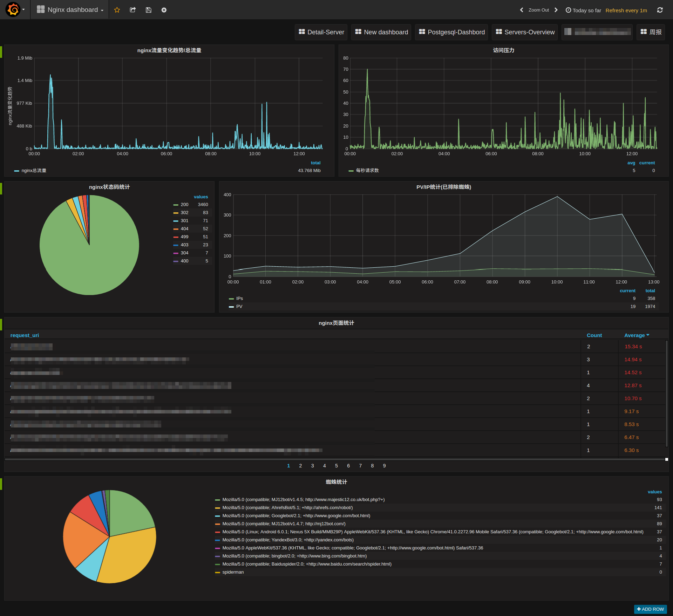Toggle the PV series in legend

pyautogui.click(x=239, y=307)
